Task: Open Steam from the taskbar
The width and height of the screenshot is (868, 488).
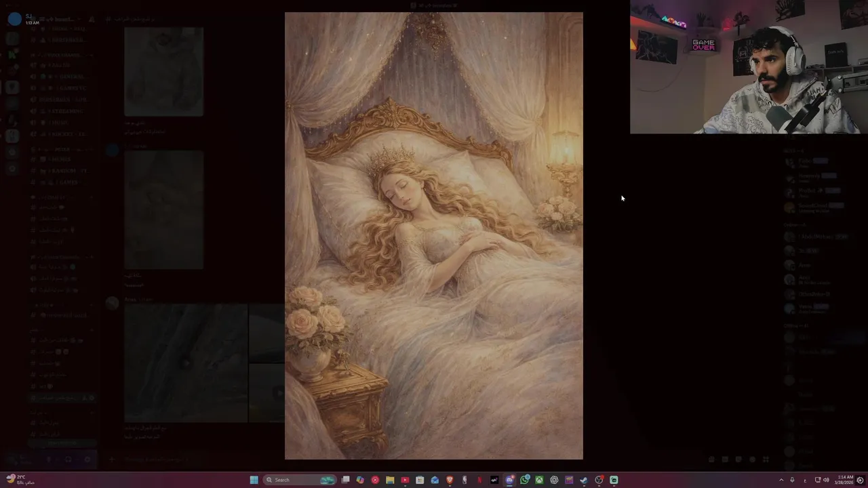Action: click(584, 480)
